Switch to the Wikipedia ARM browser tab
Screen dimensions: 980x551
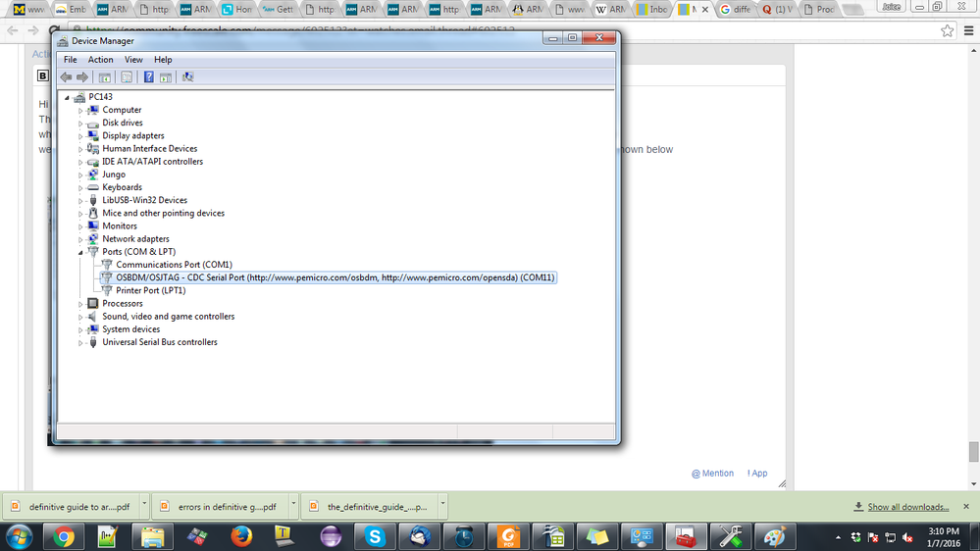610,10
